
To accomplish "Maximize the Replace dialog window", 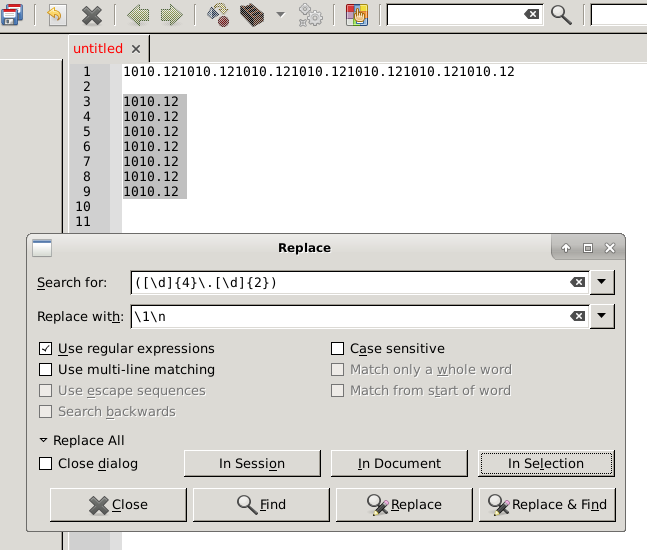I will (588, 248).
